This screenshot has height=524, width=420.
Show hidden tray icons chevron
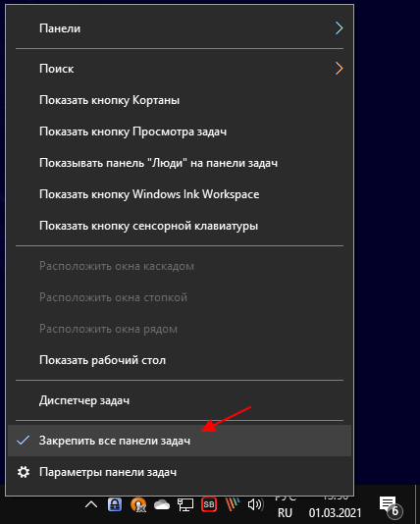click(x=91, y=504)
